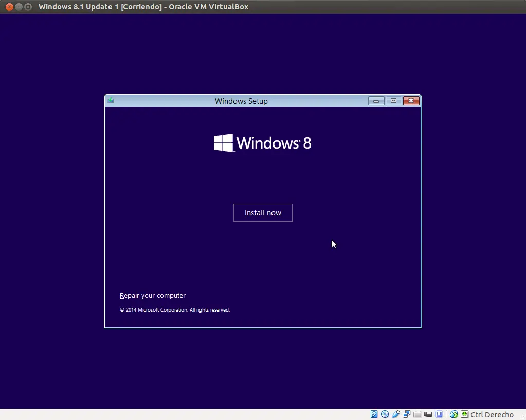Image resolution: width=526 pixels, height=420 pixels.
Task: Click the mouse integration icon in the status bar
Action: coord(454,414)
